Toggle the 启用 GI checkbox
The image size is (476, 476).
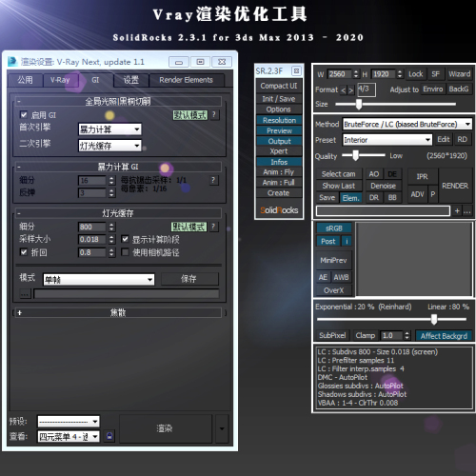(x=24, y=114)
